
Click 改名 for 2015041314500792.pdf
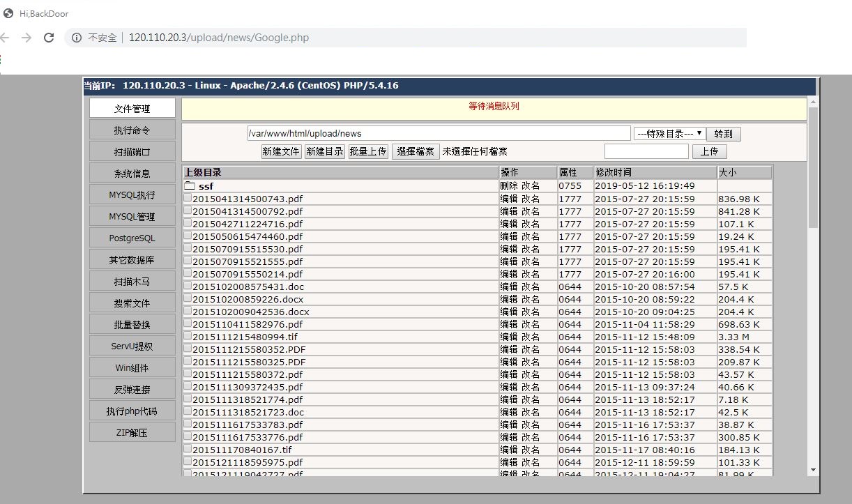click(531, 211)
